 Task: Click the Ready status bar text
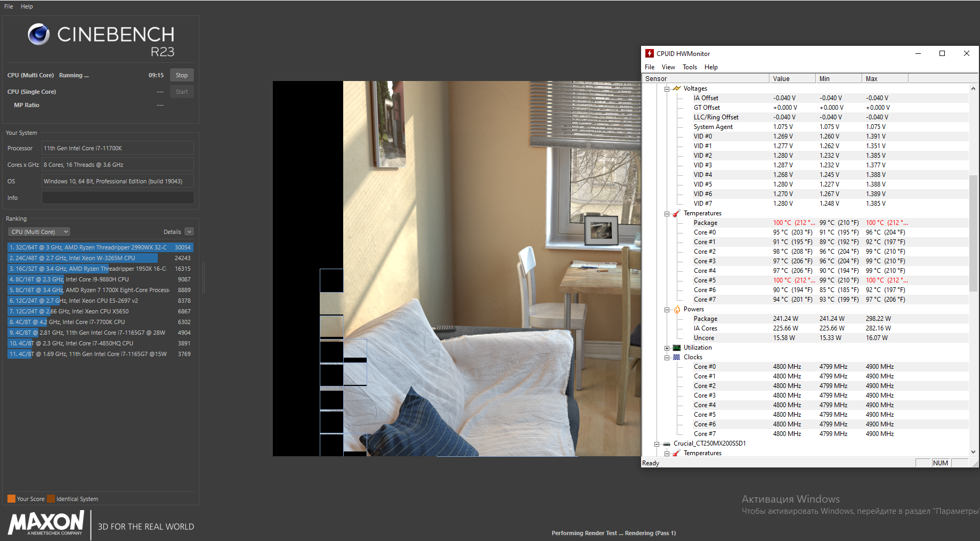tap(651, 463)
